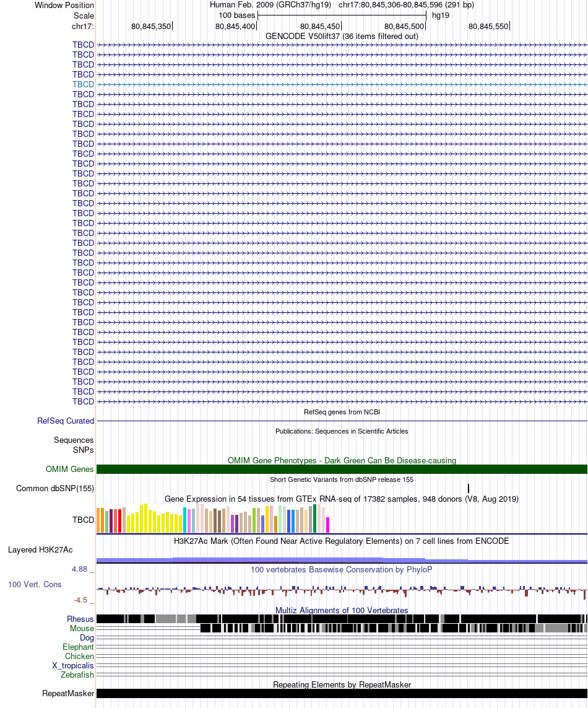Image resolution: width=588 pixels, height=708 pixels.
Task: Click the dark green bar in GTEx chart
Action: 314,519
